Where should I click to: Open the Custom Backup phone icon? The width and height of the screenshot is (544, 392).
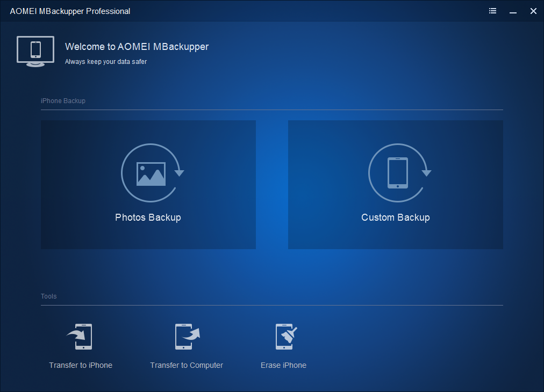click(400, 172)
